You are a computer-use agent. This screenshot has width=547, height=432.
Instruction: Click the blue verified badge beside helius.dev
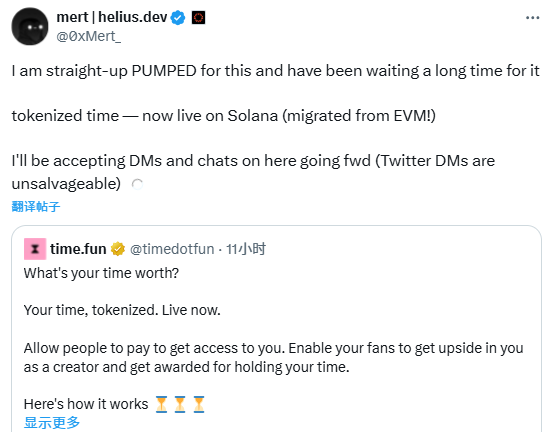coord(178,17)
